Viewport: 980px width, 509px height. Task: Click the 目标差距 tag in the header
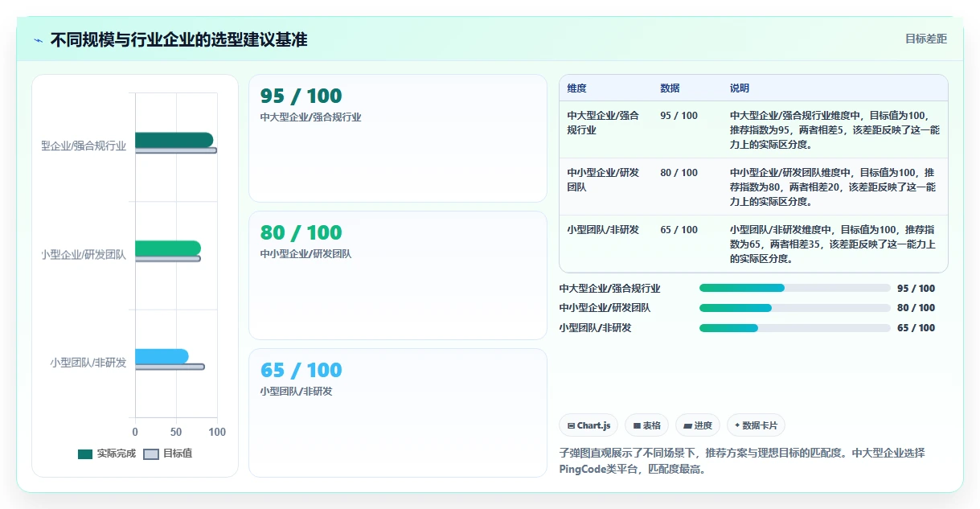pyautogui.click(x=926, y=39)
